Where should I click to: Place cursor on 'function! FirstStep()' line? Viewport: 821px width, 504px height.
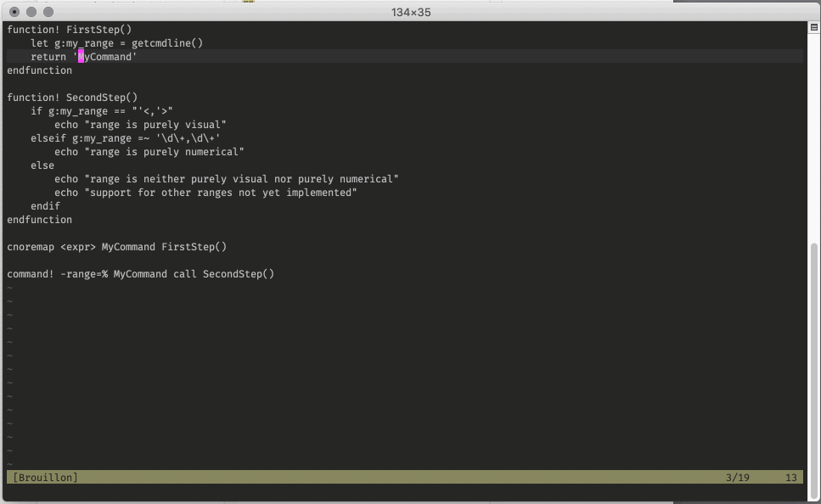coord(68,29)
